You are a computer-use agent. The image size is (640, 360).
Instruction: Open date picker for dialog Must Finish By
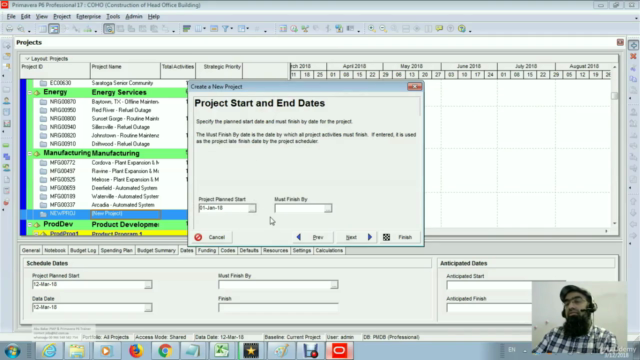tap(328, 208)
